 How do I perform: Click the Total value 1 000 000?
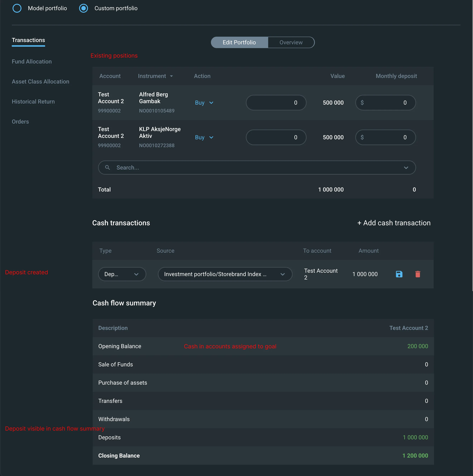tap(331, 190)
